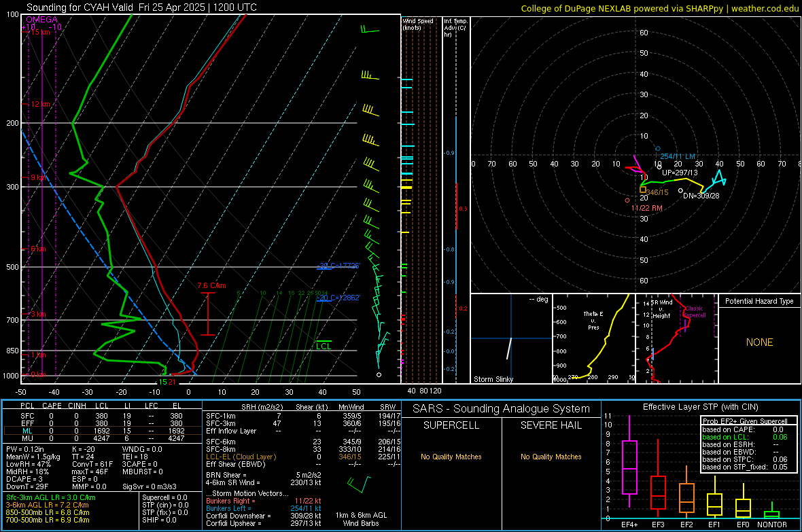Screen dimensions: 802x532
Task: Click the 15 km height marker
Action: coord(40,32)
